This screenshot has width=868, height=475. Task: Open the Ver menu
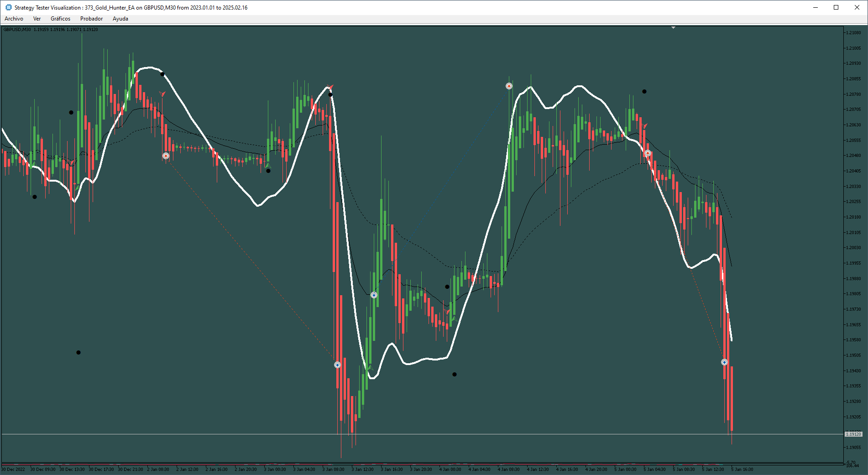(x=37, y=19)
